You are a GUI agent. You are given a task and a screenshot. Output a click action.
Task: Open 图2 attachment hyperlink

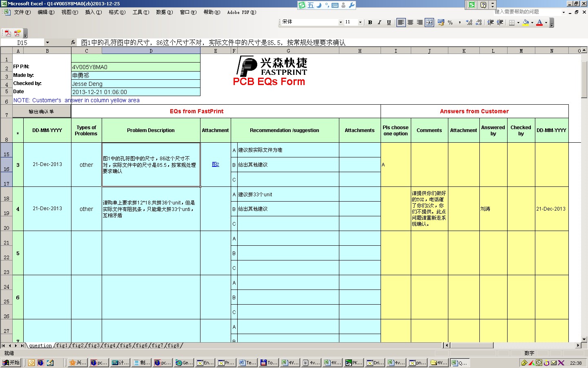[x=216, y=164]
